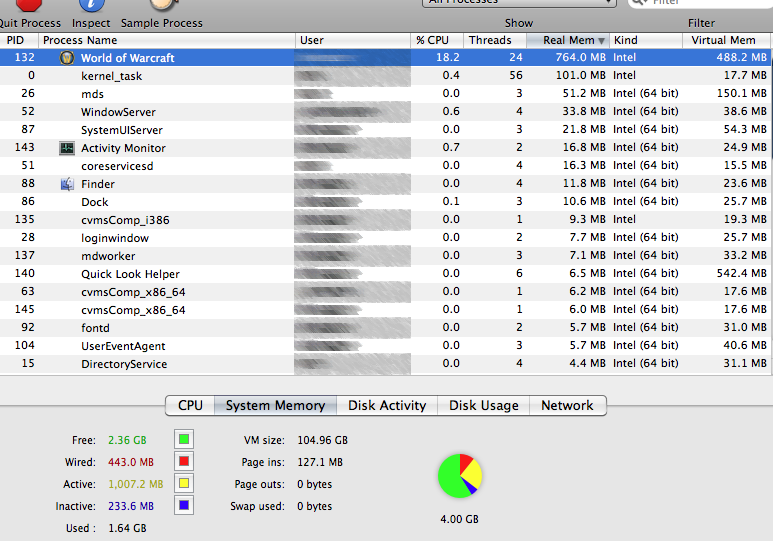Sort by Process Name column header
The height and width of the screenshot is (541, 773).
(x=167, y=40)
